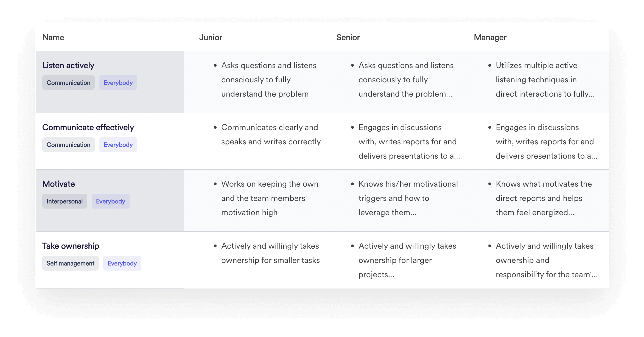Click the Manager column header
The height and width of the screenshot is (337, 644).
click(490, 37)
